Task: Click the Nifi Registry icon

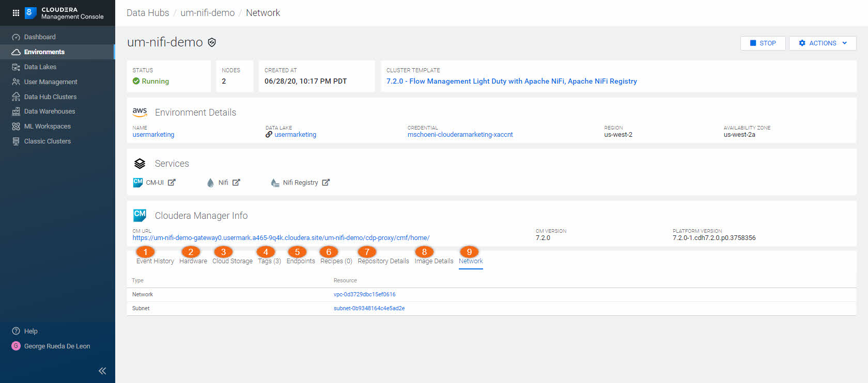Action: 275,183
